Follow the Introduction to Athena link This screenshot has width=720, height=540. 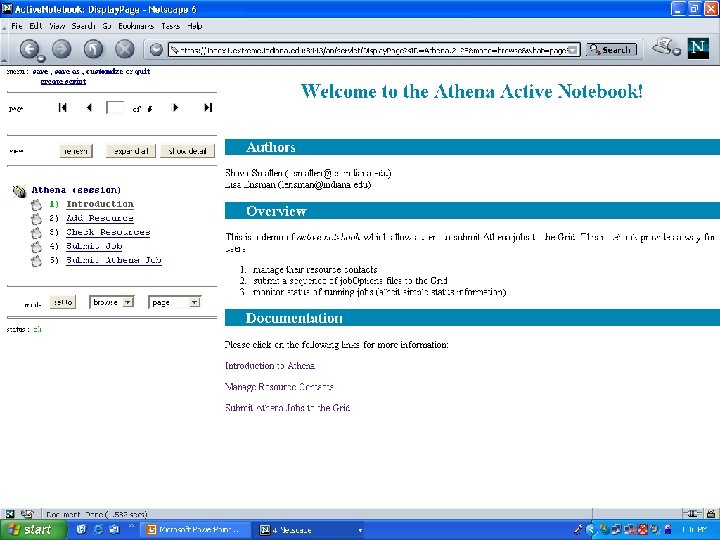(270, 366)
